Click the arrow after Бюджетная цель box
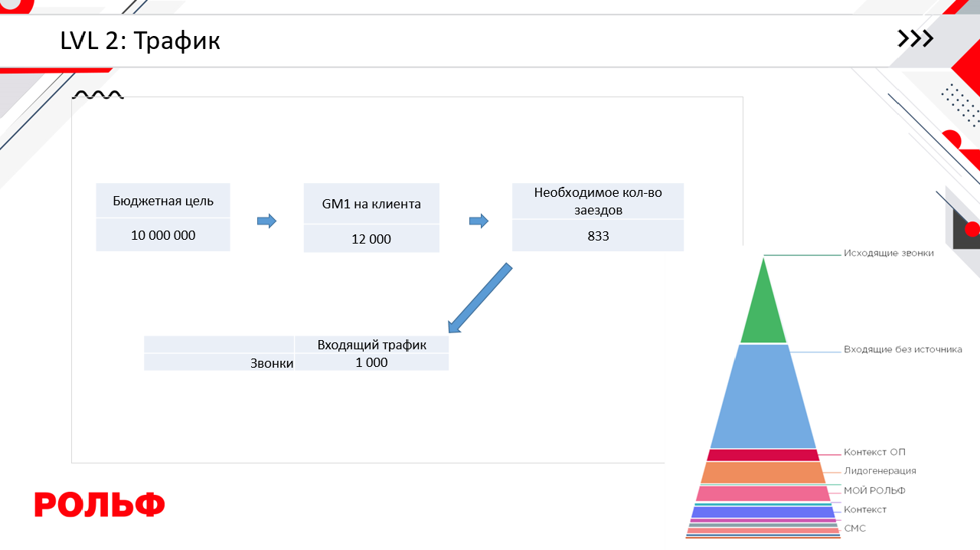This screenshot has height=550, width=980. pos(266,221)
